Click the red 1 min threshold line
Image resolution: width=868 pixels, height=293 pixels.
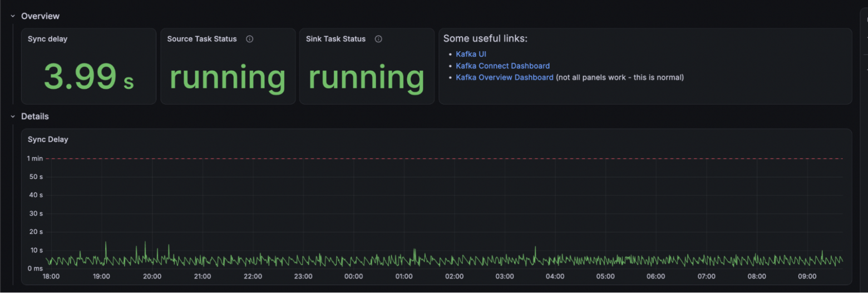(444, 158)
